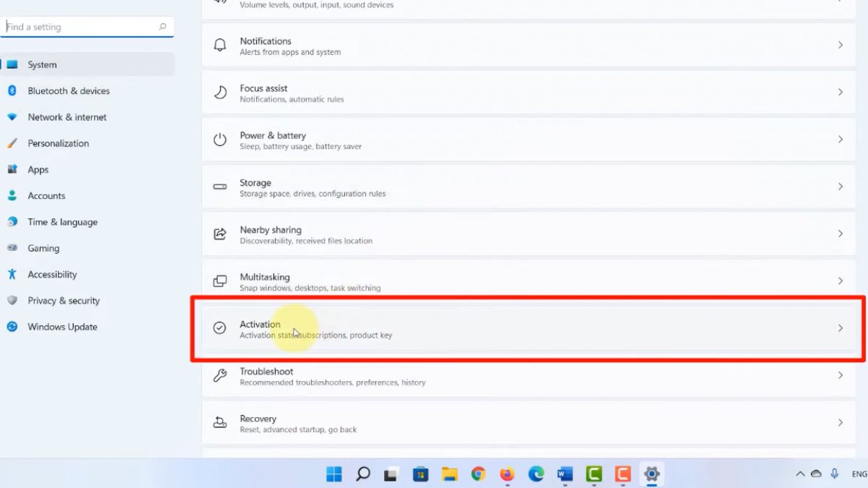The image size is (868, 488).
Task: Click the green Camtasia taskbar icon
Action: point(594,474)
